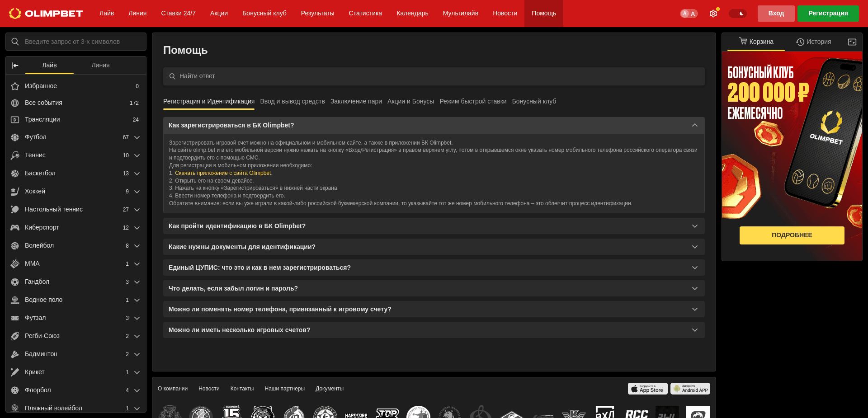Expand the Киберспорт chevron
Viewport: 868px width, 418px height.
[137, 228]
